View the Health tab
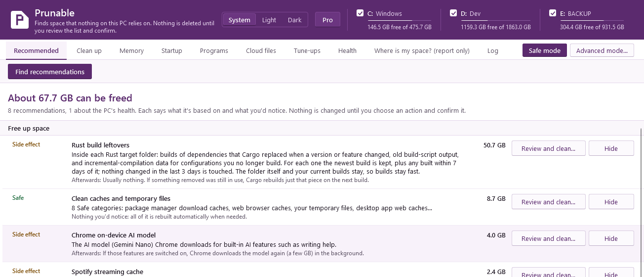This screenshot has height=277, width=644. coord(347,50)
